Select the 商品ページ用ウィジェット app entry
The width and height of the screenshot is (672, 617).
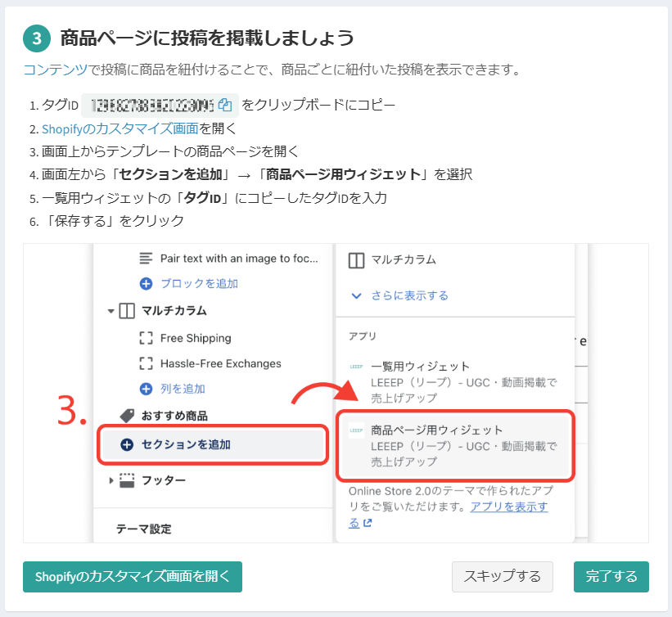[x=455, y=446]
